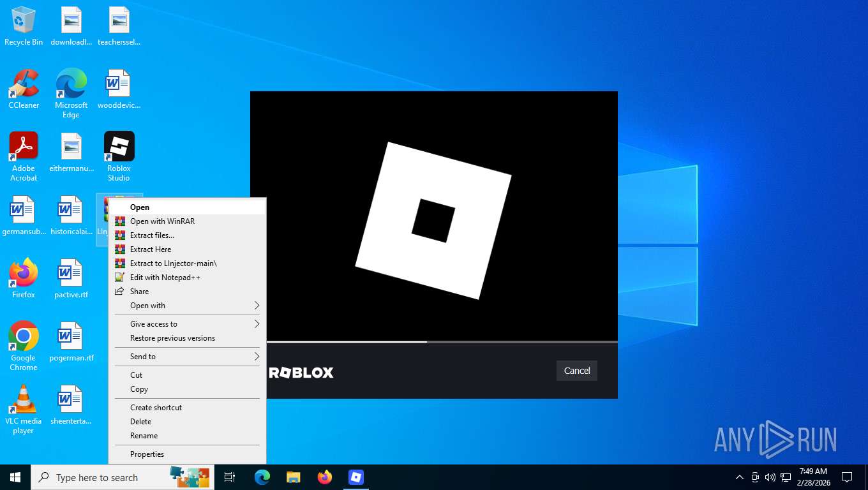Open Microsoft Edge from the taskbar
This screenshot has height=490, width=868.
(262, 477)
